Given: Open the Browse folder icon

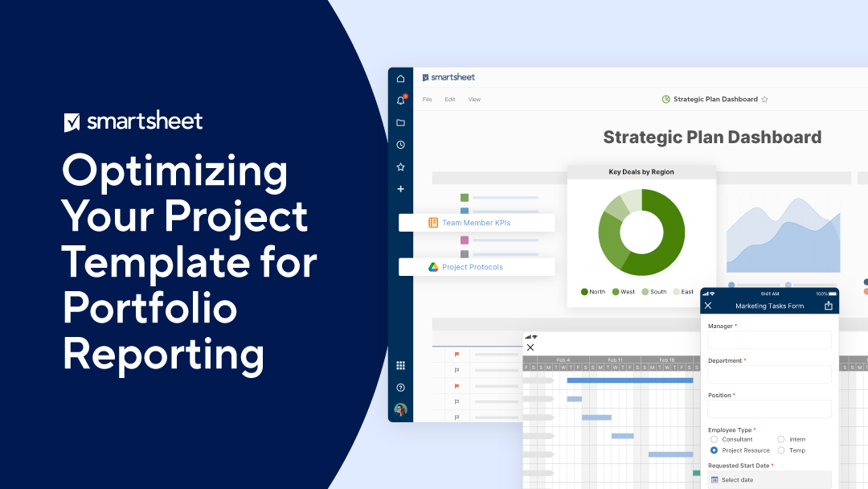Looking at the screenshot, I should 400,123.
